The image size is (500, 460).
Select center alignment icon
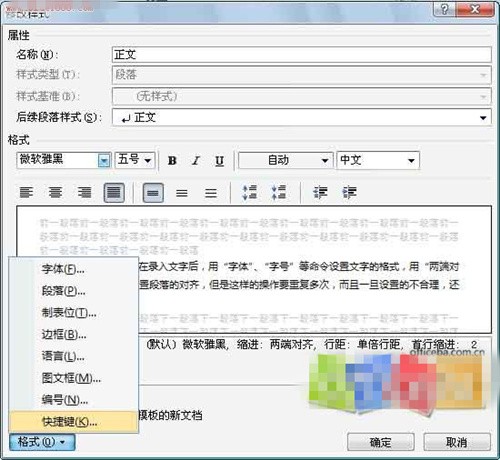pyautogui.click(x=55, y=193)
